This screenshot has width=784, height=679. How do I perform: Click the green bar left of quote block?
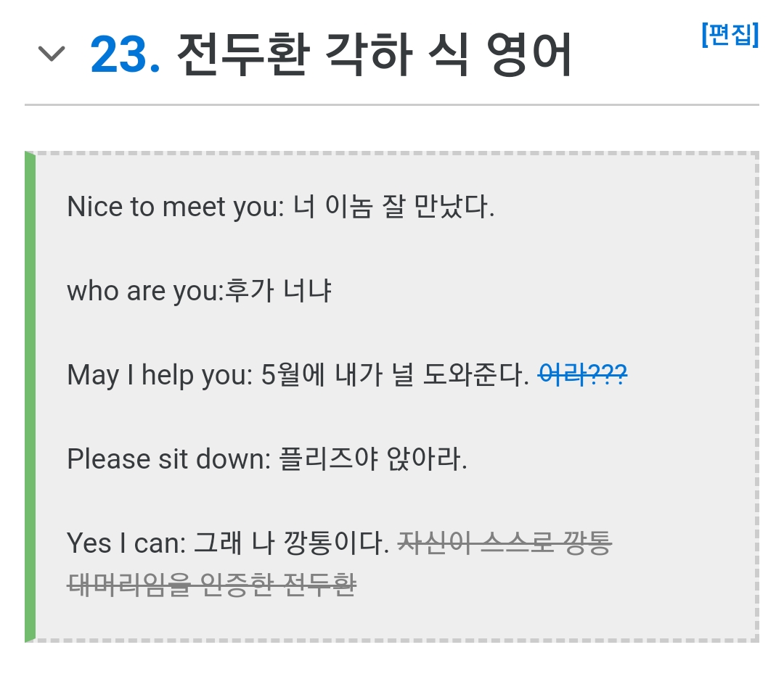[30, 397]
